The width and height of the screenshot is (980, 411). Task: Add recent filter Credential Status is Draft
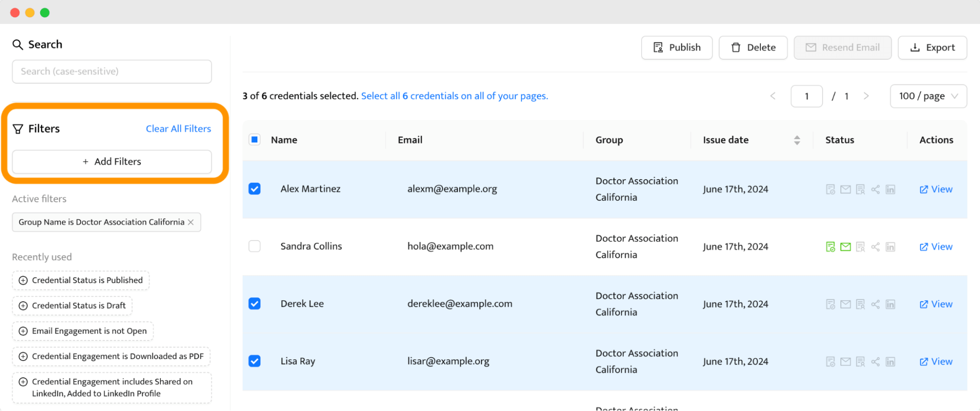pyautogui.click(x=72, y=306)
